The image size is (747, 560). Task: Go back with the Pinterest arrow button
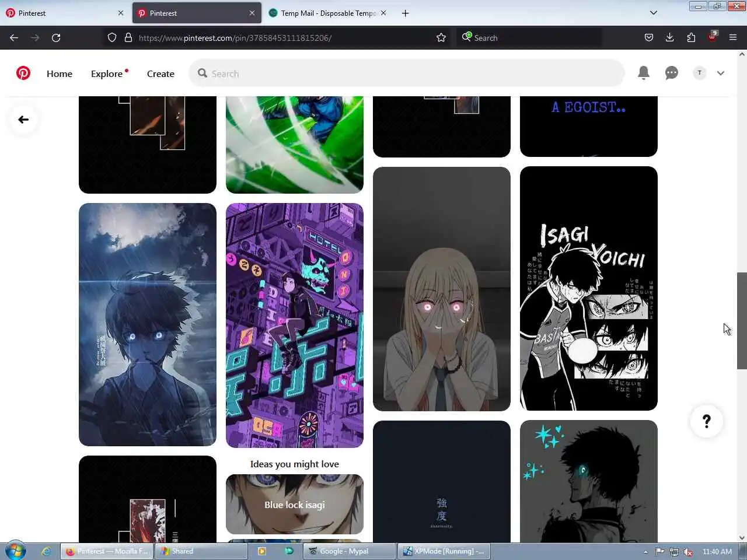coord(23,120)
